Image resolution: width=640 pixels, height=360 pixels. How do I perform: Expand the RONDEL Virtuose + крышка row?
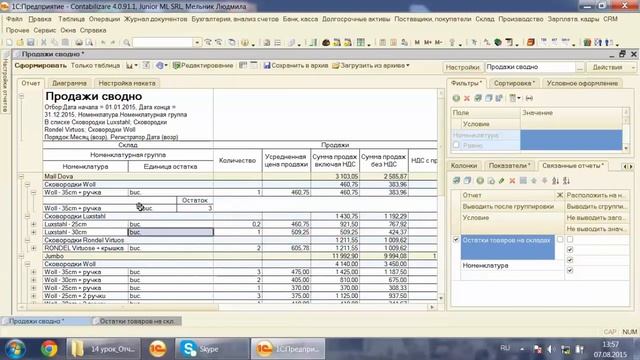click(33, 248)
